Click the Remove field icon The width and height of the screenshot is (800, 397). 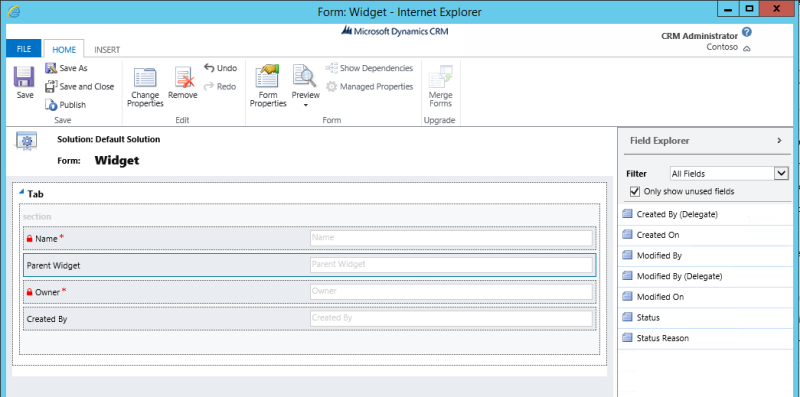(x=183, y=78)
